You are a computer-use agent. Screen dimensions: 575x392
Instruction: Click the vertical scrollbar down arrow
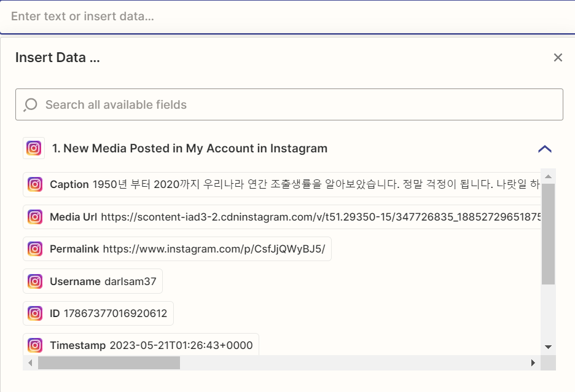[548, 347]
